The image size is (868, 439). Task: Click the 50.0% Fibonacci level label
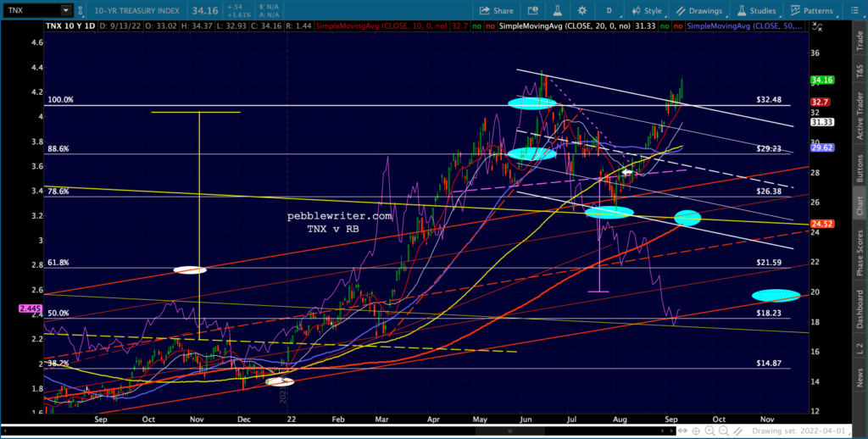[x=58, y=313]
